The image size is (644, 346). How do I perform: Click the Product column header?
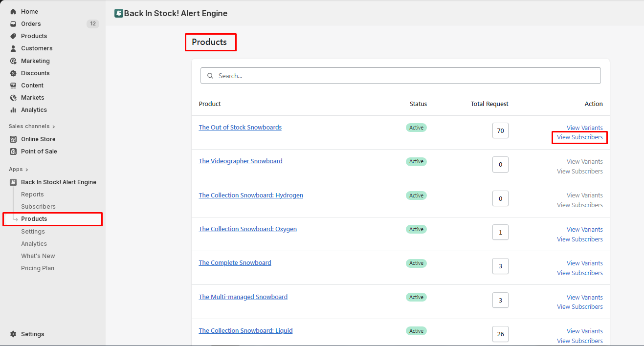210,104
